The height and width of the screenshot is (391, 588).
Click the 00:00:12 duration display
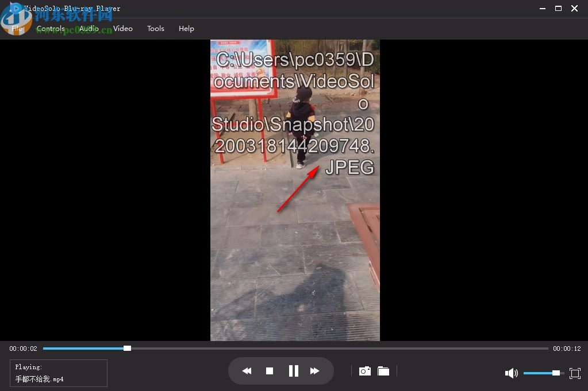click(x=567, y=348)
